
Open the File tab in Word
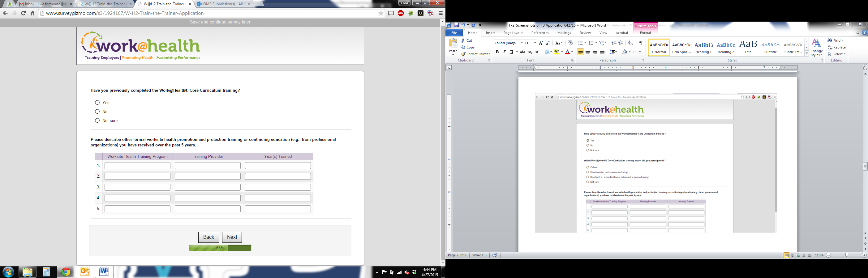tap(454, 33)
